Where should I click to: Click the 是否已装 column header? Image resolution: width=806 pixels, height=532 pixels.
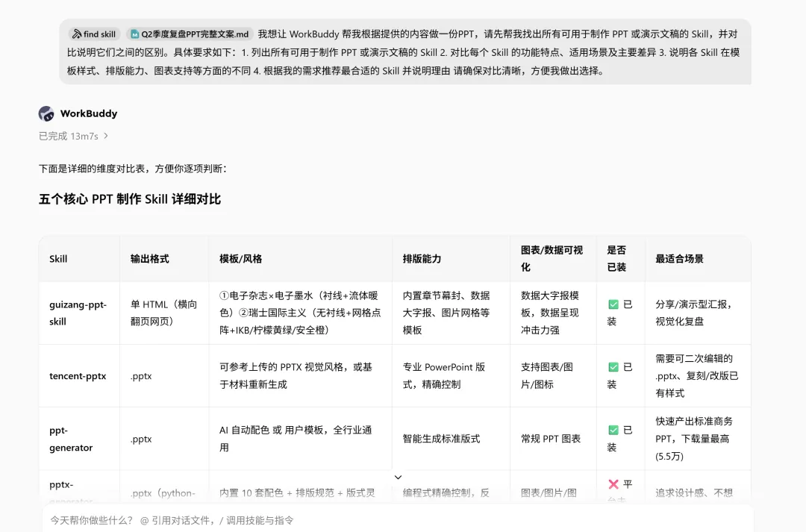620,259
